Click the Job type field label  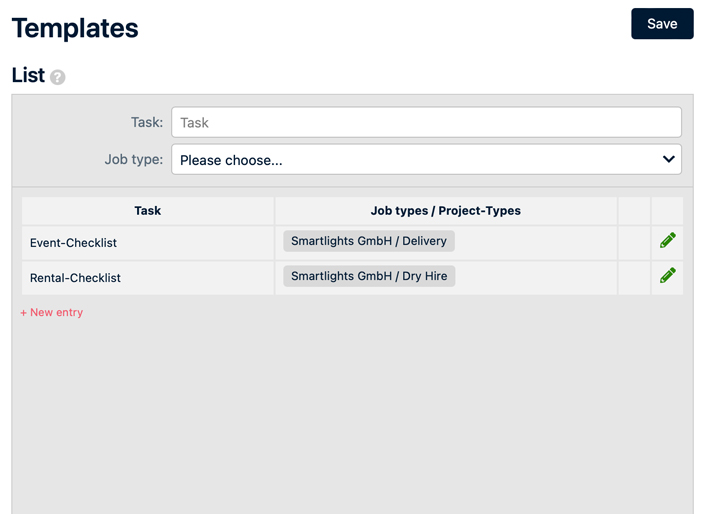click(x=133, y=159)
